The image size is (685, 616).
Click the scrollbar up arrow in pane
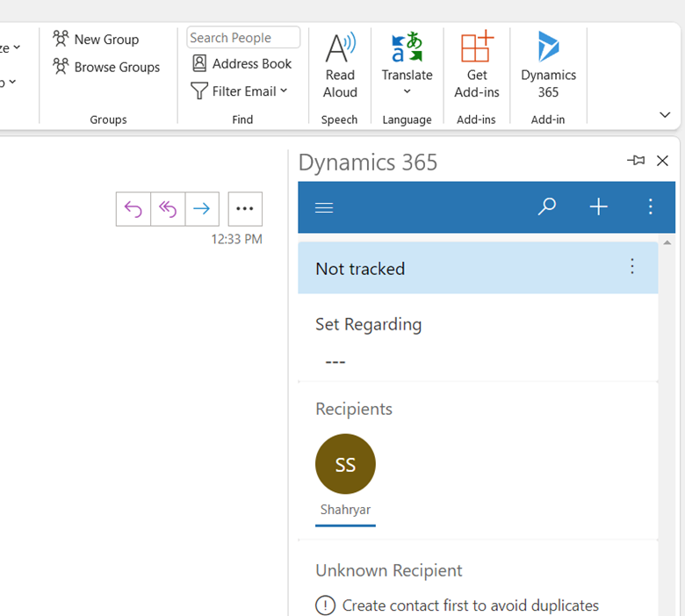point(667,243)
